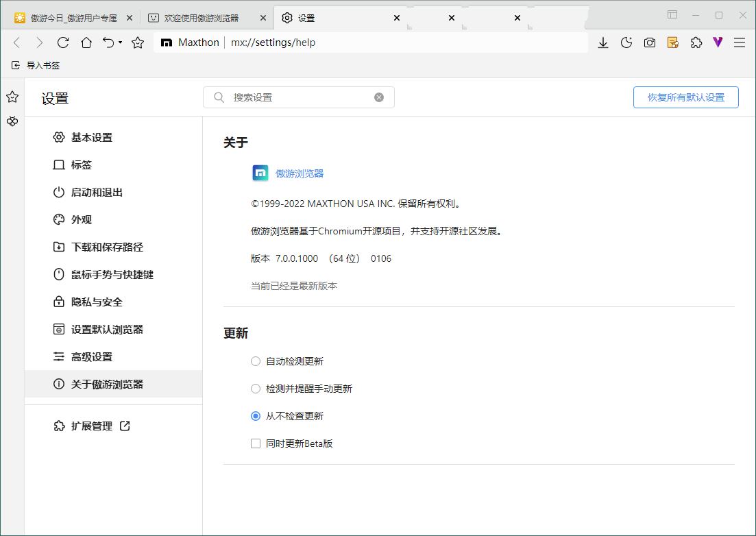
Task: Click inside the 搜索设置 search field
Action: tap(298, 97)
